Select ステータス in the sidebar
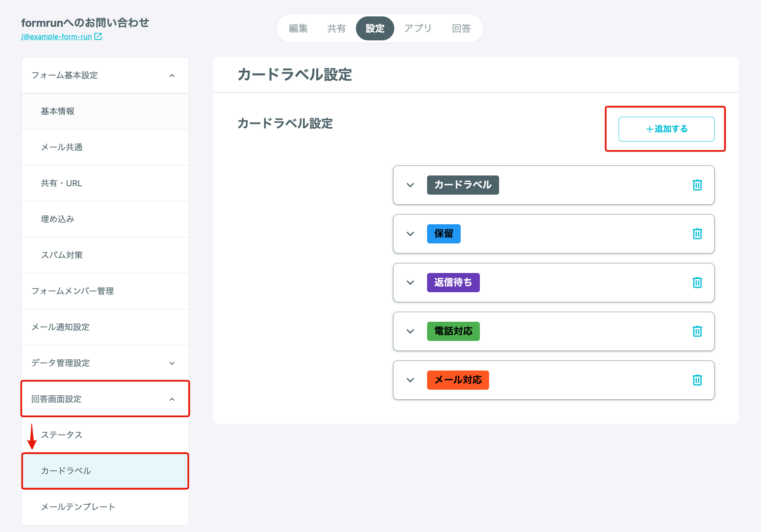The height and width of the screenshot is (532, 761). (105, 435)
